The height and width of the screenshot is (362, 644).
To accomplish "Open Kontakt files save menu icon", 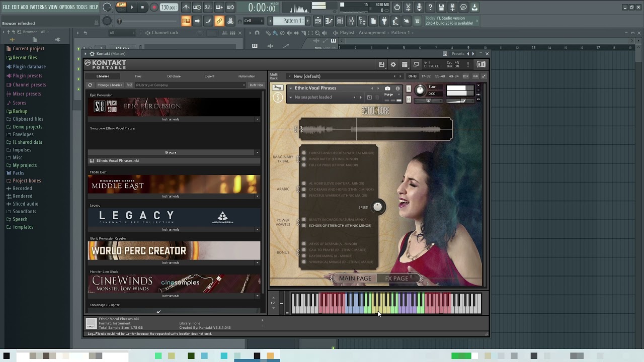I will (382, 64).
